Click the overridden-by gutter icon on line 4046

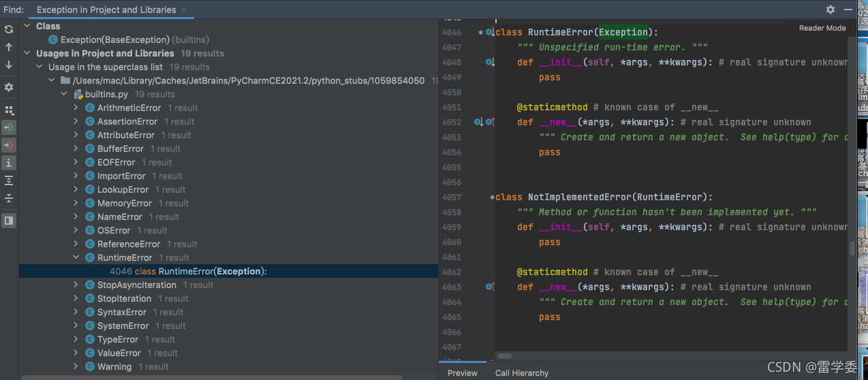(x=489, y=32)
